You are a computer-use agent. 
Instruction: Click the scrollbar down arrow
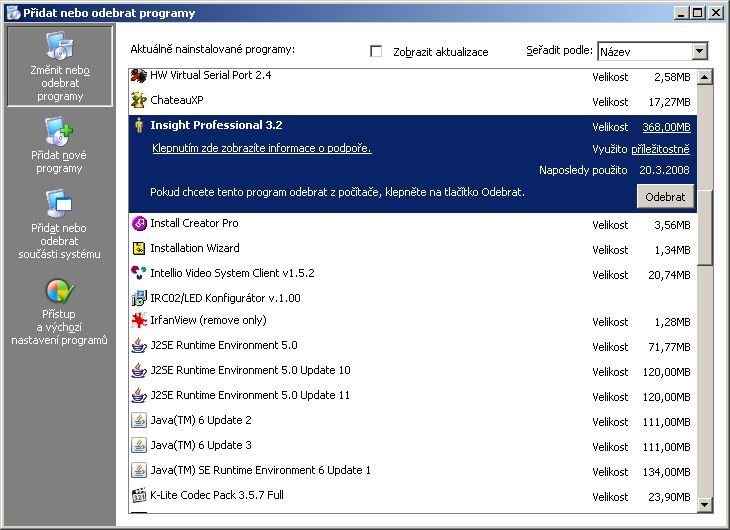[x=705, y=505]
